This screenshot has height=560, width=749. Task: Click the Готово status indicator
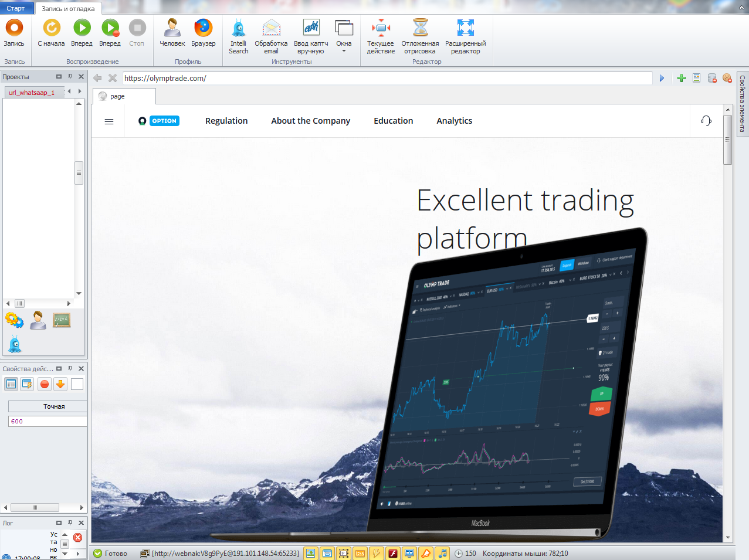tap(111, 553)
